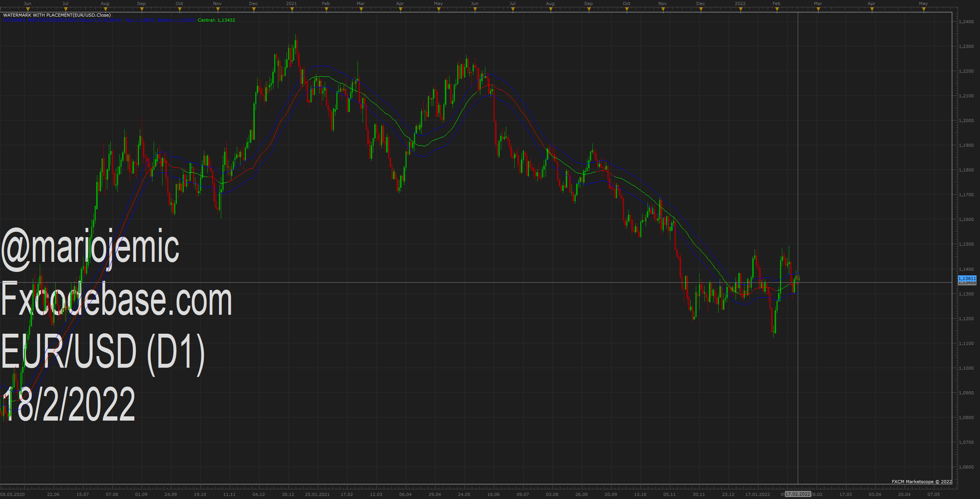Click the 1,1400 price level on axis
Image resolution: width=980 pixels, height=499 pixels.
966,269
